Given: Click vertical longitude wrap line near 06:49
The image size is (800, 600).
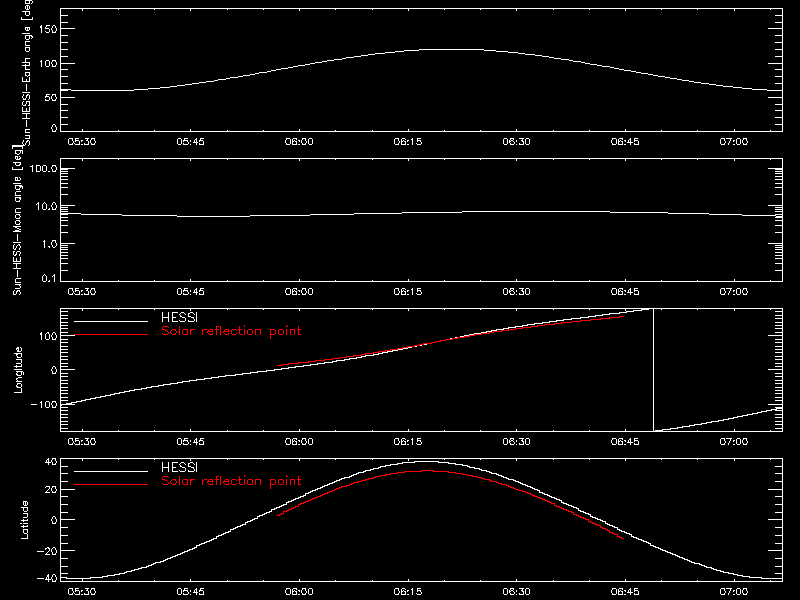Looking at the screenshot, I should (653, 370).
